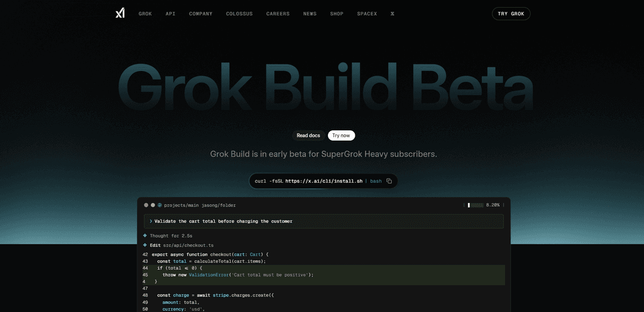Visit the SHOP link
The height and width of the screenshot is (312, 644).
pyautogui.click(x=337, y=14)
